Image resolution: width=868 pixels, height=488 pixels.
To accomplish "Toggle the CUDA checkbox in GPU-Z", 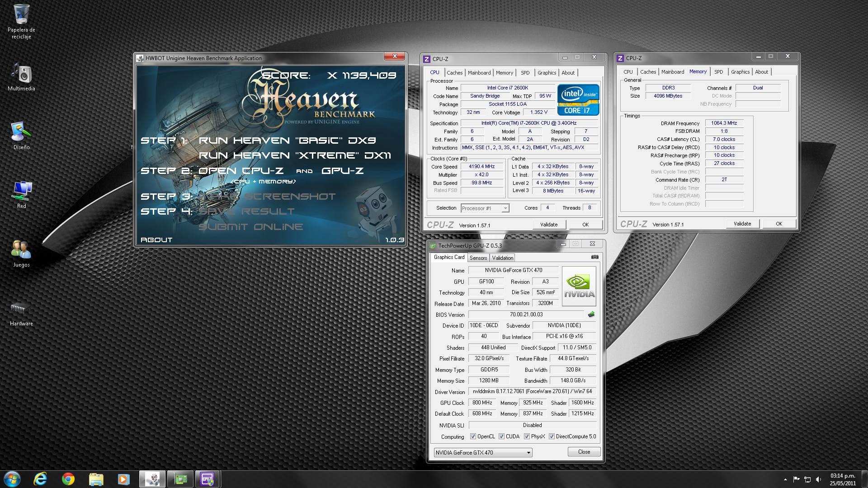I will (501, 436).
